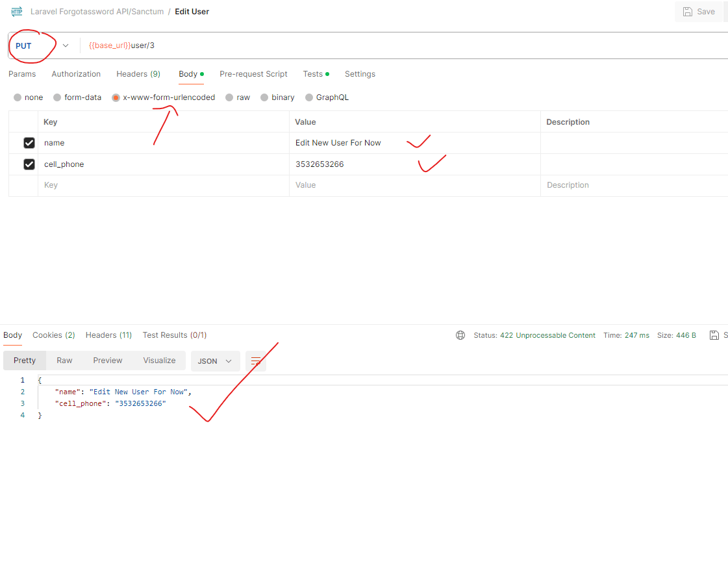Toggle the wrap lines icon in response
728x582 pixels.
coord(256,361)
